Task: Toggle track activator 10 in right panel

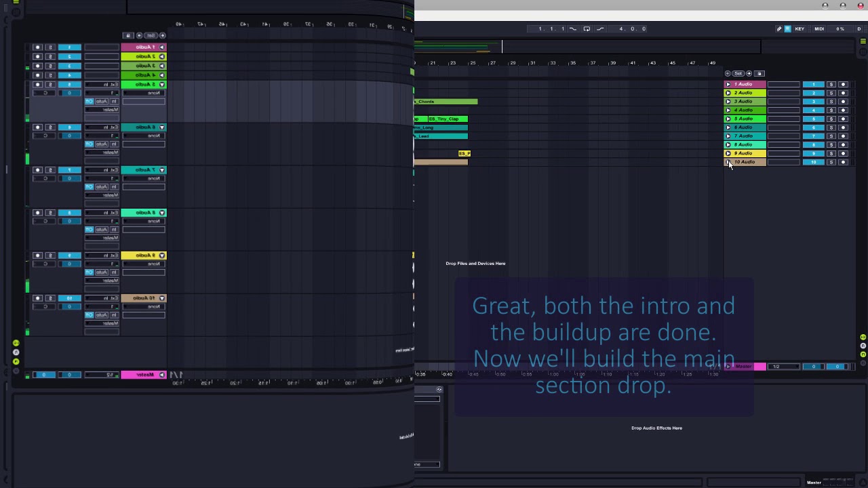Action: tap(813, 162)
